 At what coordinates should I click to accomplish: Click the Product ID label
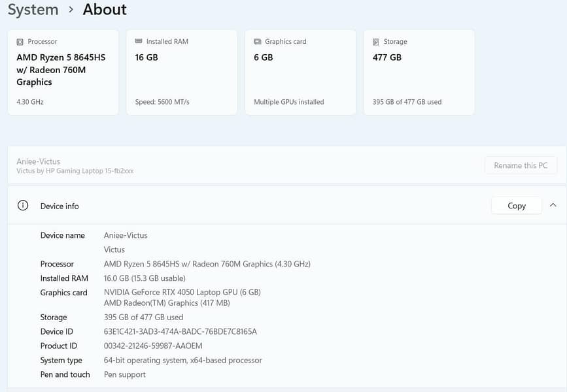click(59, 346)
